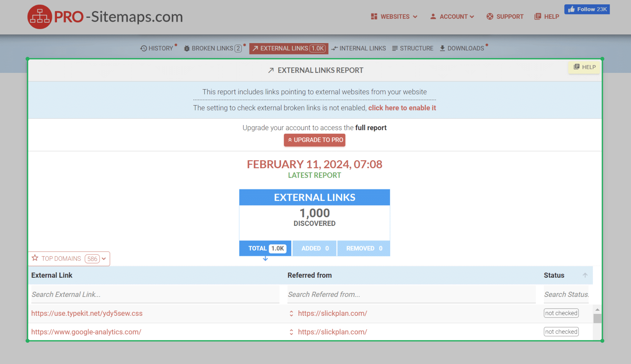Image resolution: width=631 pixels, height=364 pixels.
Task: Click the 'click here to enable it' link
Action: [x=402, y=108]
